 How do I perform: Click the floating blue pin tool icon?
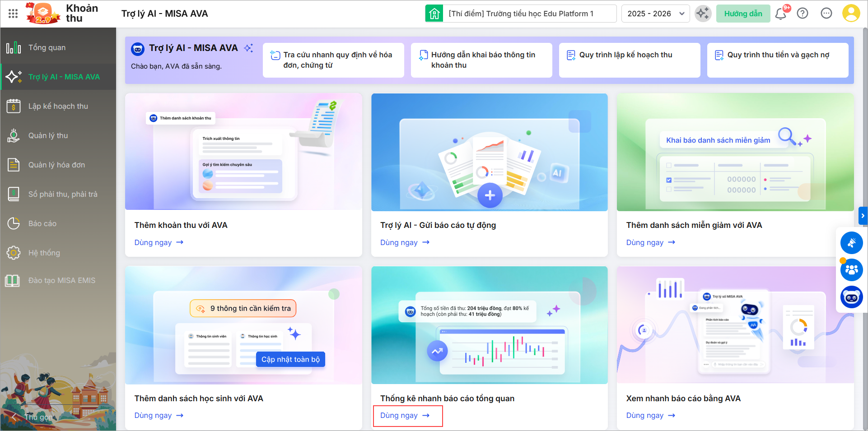tap(852, 243)
